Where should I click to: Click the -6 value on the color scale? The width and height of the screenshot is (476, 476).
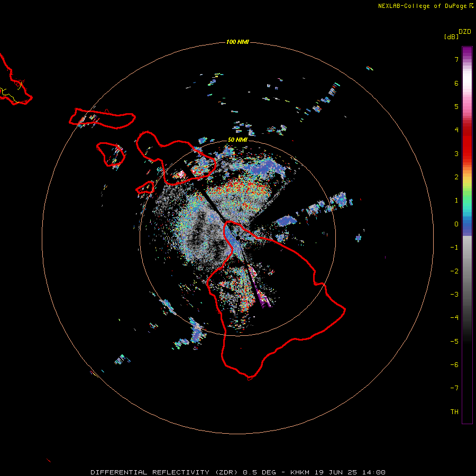(454, 365)
